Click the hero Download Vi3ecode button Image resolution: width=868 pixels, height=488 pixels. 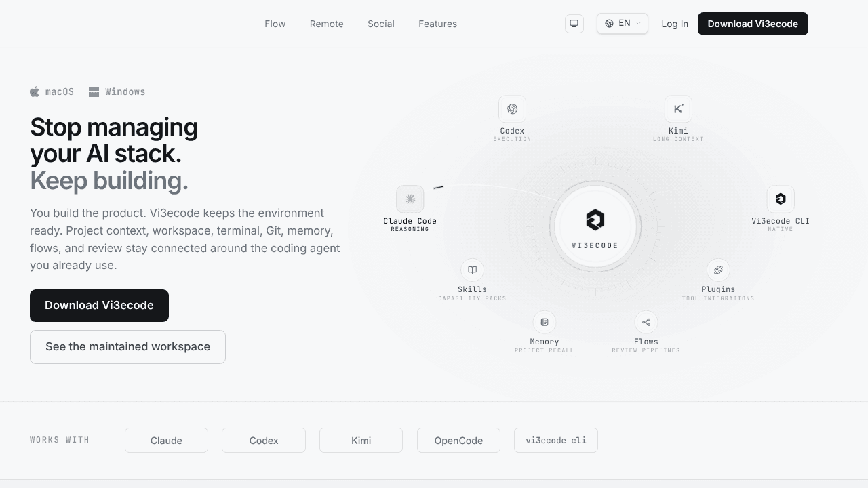(99, 306)
